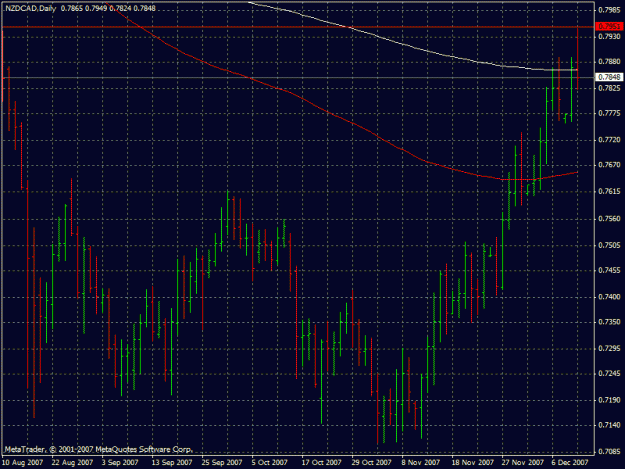
Task: Click the 0.7245 price axis label
Action: click(609, 374)
